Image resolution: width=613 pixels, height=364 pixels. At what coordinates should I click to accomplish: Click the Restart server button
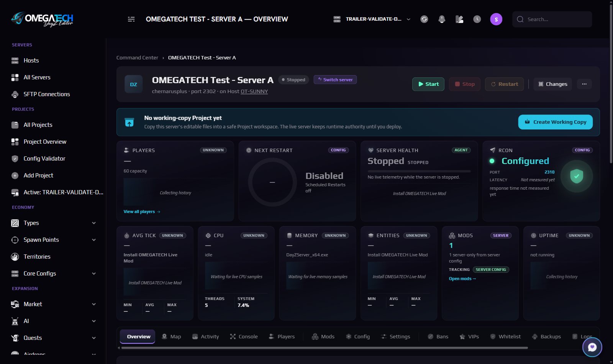tap(505, 84)
